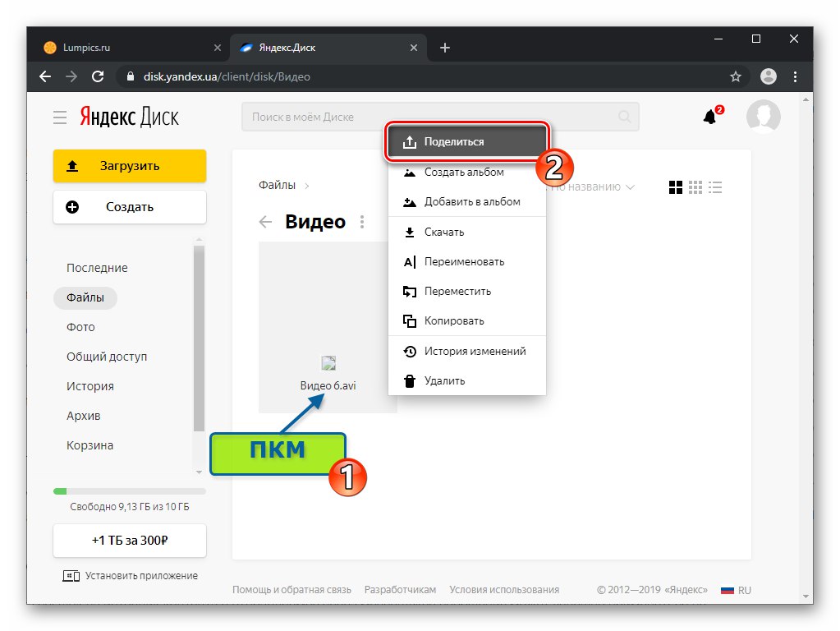This screenshot has height=631, width=840.
Task: Click the Загрузить button
Action: coord(130,166)
